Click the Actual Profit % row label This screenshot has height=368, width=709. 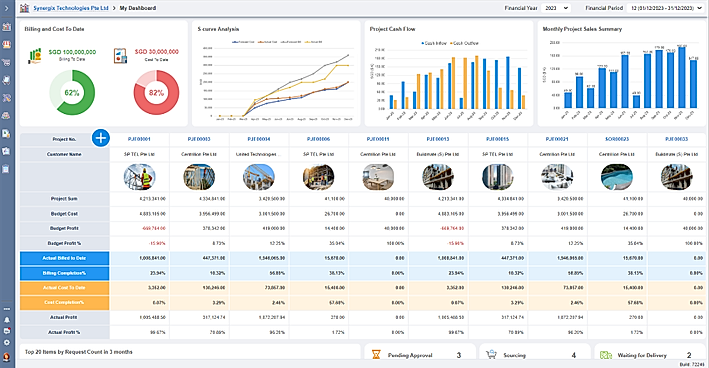click(64, 332)
